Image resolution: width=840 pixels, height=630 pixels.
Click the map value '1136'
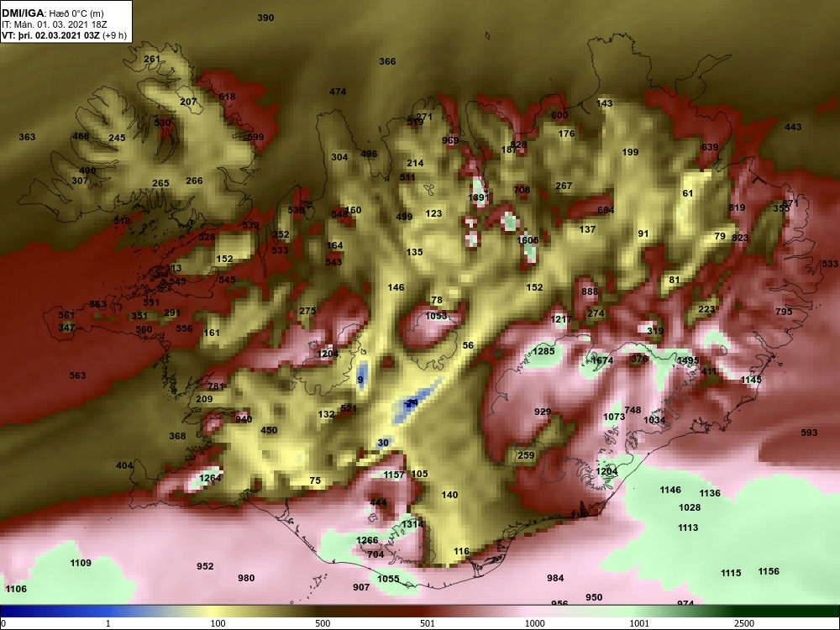point(711,493)
